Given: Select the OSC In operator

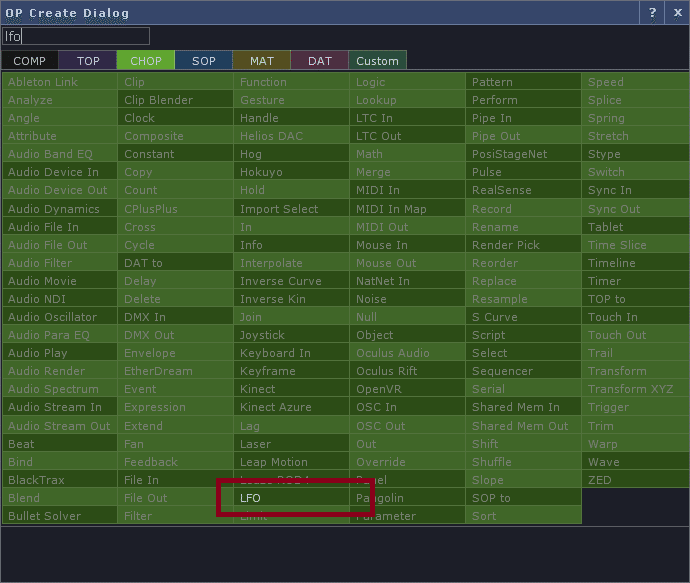Looking at the screenshot, I should click(407, 407).
